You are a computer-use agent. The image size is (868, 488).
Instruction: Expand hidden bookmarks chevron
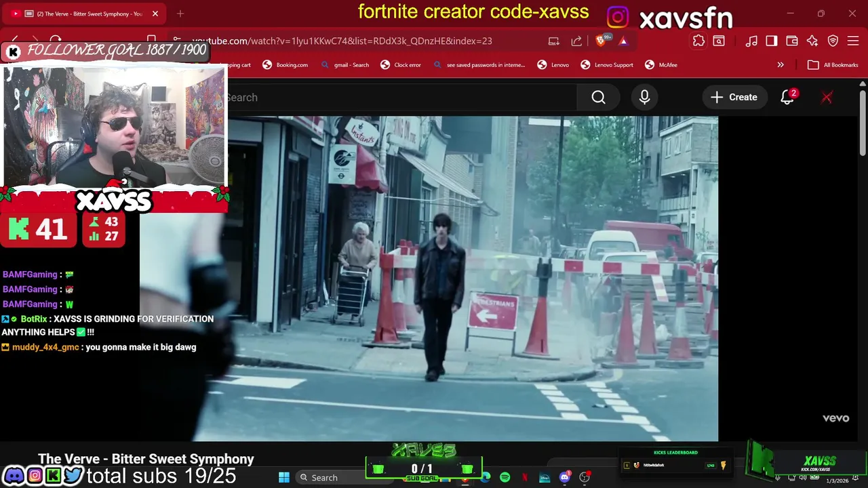pos(781,65)
